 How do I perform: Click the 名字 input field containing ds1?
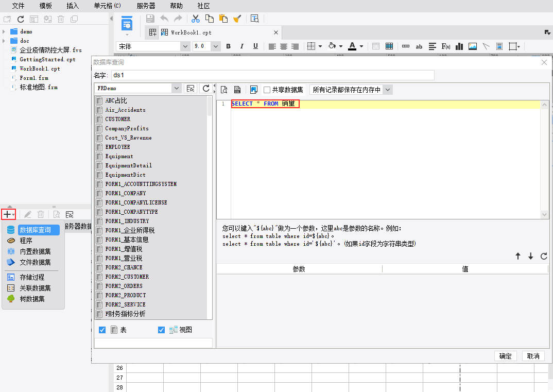pyautogui.click(x=272, y=75)
